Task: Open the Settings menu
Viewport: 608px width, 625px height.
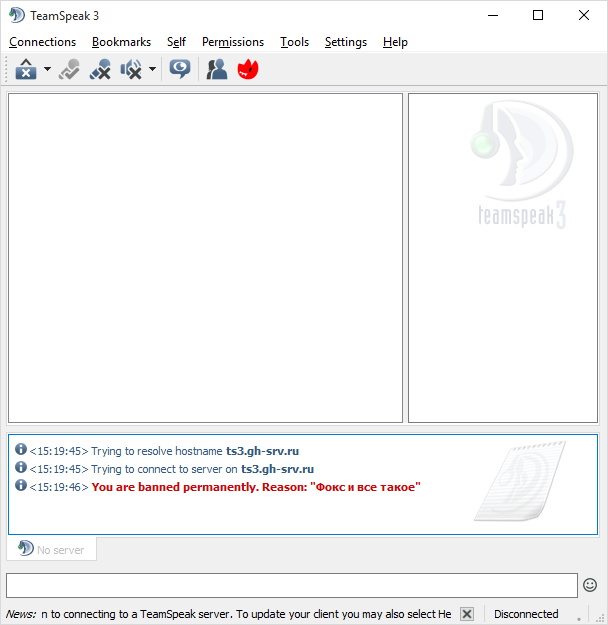Action: pos(345,42)
